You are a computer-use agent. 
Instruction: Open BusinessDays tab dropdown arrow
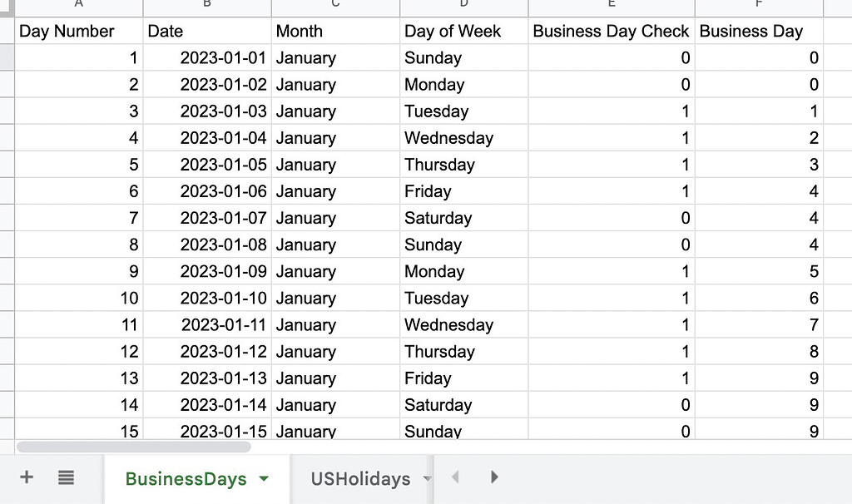(265, 479)
